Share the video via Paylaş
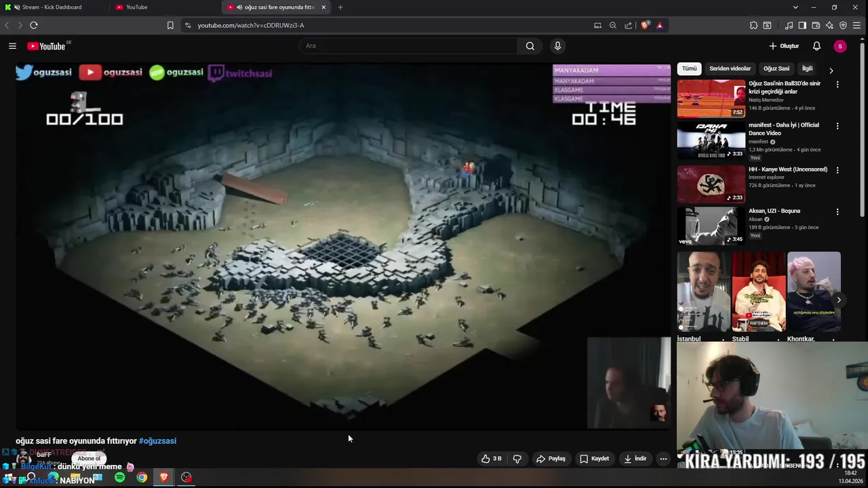Image resolution: width=868 pixels, height=488 pixels. [x=551, y=459]
